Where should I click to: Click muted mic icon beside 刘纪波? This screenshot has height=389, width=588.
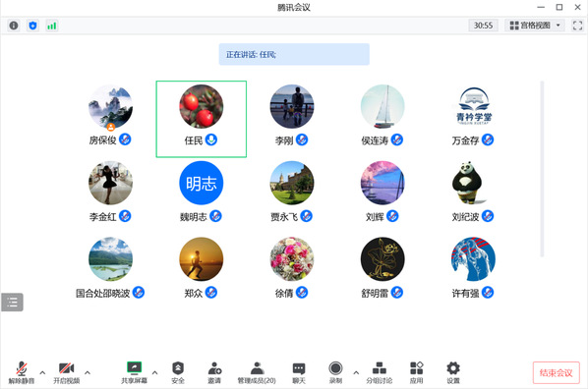pyautogui.click(x=488, y=216)
